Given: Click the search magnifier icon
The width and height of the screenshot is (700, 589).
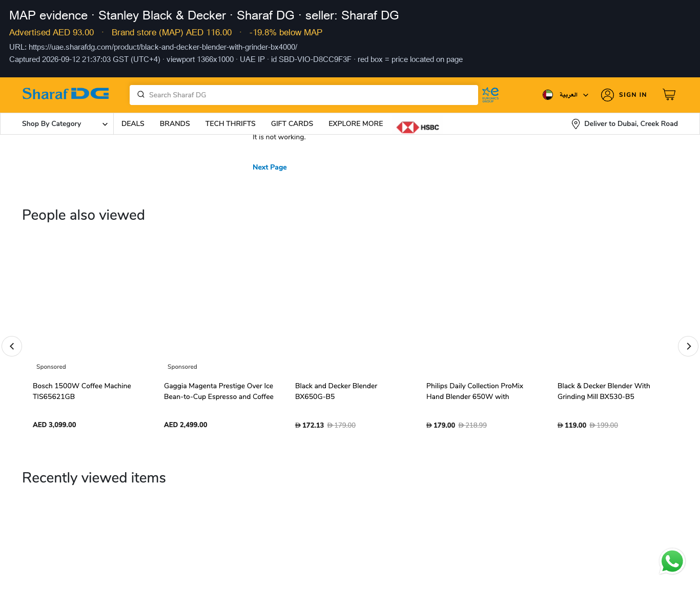Looking at the screenshot, I should click(141, 95).
